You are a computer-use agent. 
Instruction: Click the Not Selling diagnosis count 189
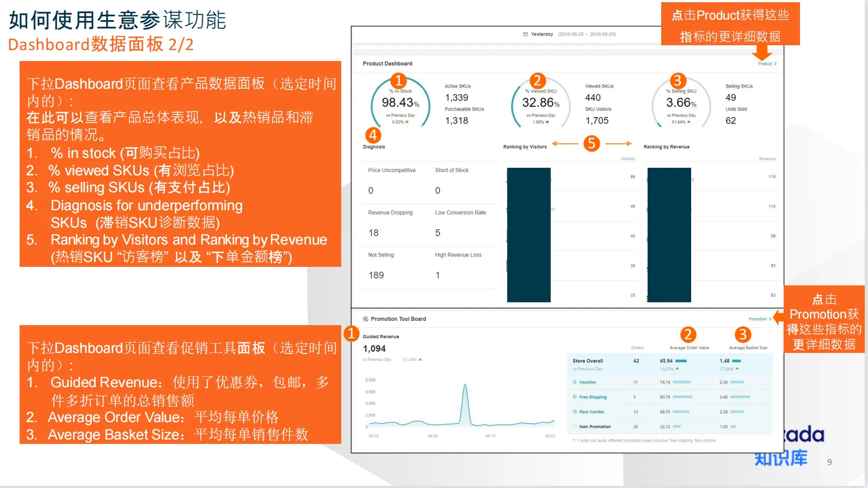click(376, 276)
